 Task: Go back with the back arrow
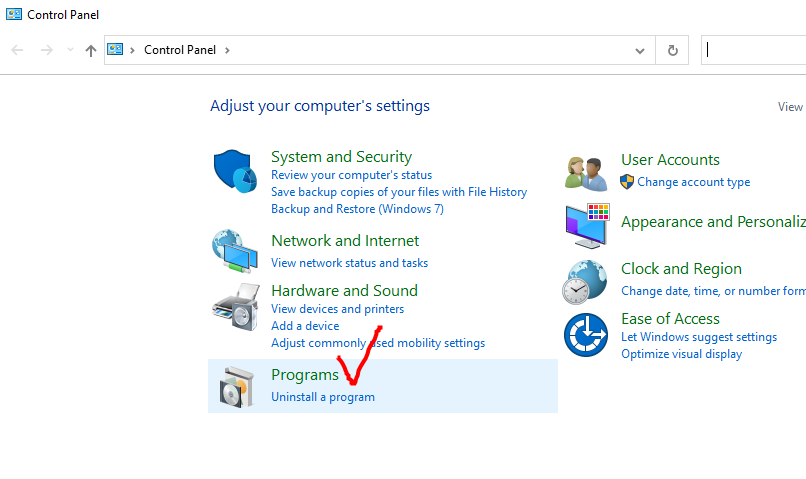pos(17,50)
